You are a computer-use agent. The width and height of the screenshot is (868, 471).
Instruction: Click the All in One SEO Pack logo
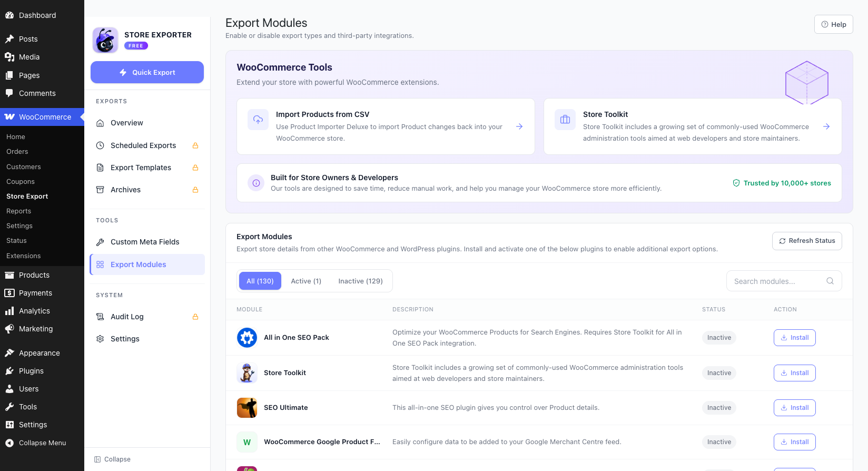tap(247, 338)
